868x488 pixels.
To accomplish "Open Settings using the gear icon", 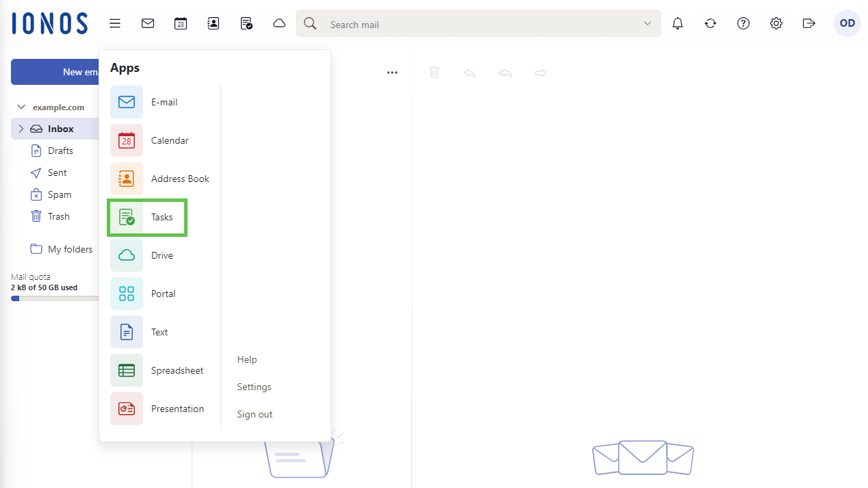I will pyautogui.click(x=776, y=23).
